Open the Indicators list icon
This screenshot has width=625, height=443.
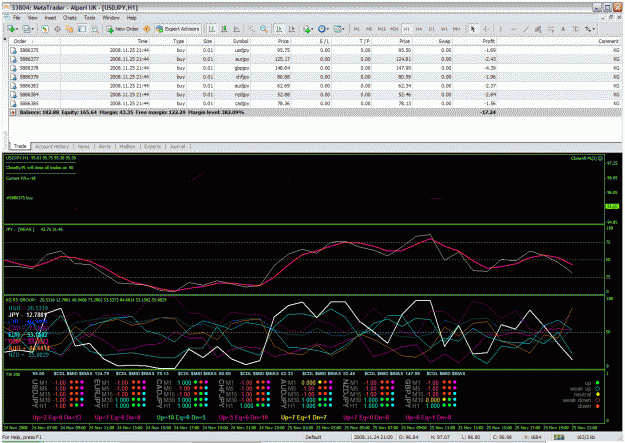306,29
